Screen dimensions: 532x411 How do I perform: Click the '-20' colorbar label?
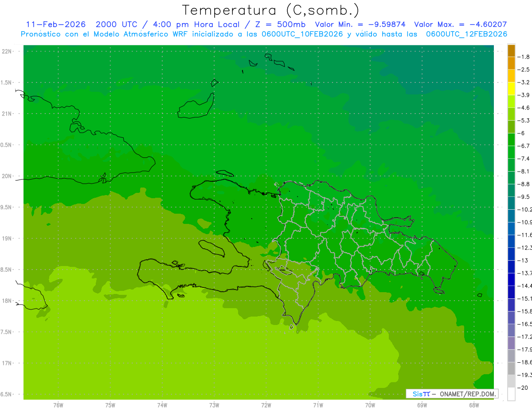tap(522, 388)
